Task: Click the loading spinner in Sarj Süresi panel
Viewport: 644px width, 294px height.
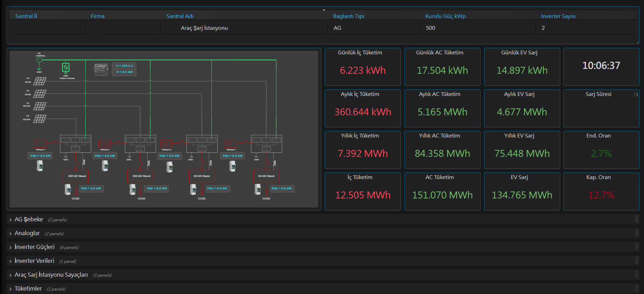Action: (x=636, y=95)
